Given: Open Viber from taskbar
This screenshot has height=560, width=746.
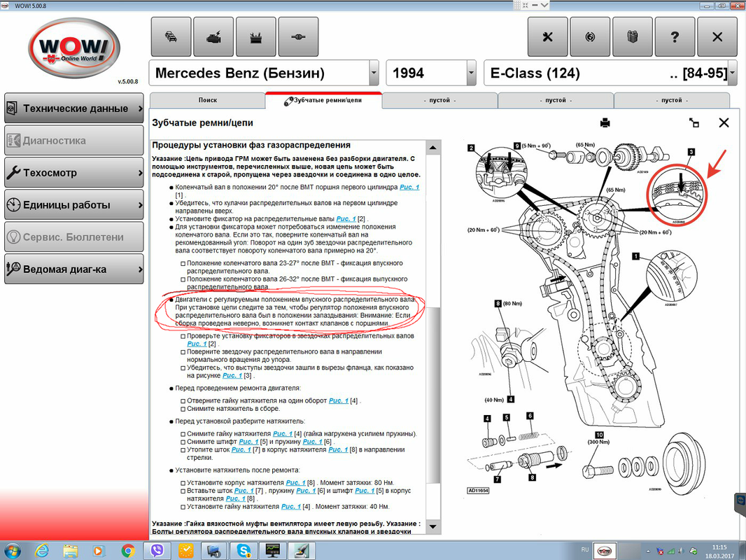Looking at the screenshot, I should (x=157, y=550).
